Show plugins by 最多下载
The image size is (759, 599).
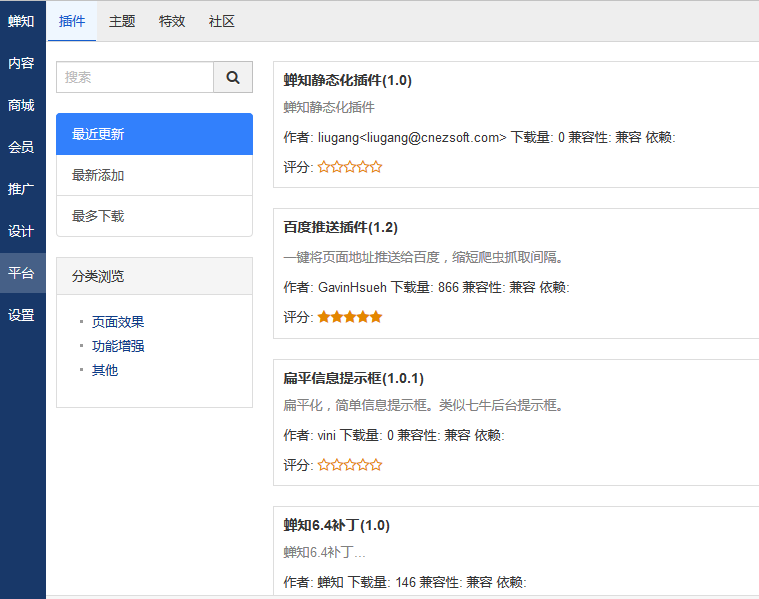click(154, 216)
